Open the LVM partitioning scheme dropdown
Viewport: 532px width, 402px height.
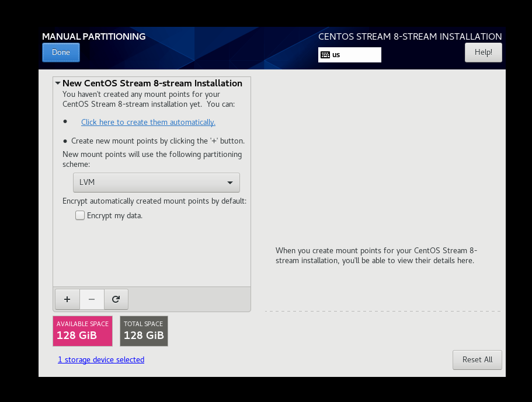157,183
